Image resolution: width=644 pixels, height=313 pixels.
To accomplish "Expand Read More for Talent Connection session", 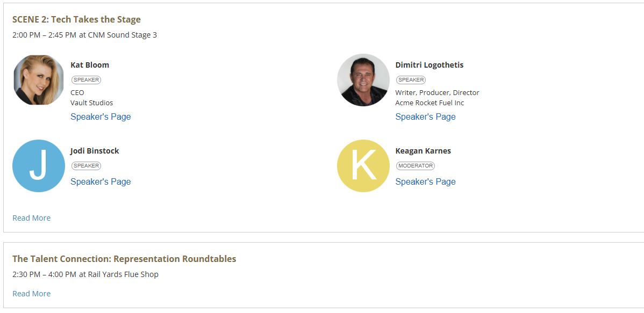I will (x=32, y=294).
